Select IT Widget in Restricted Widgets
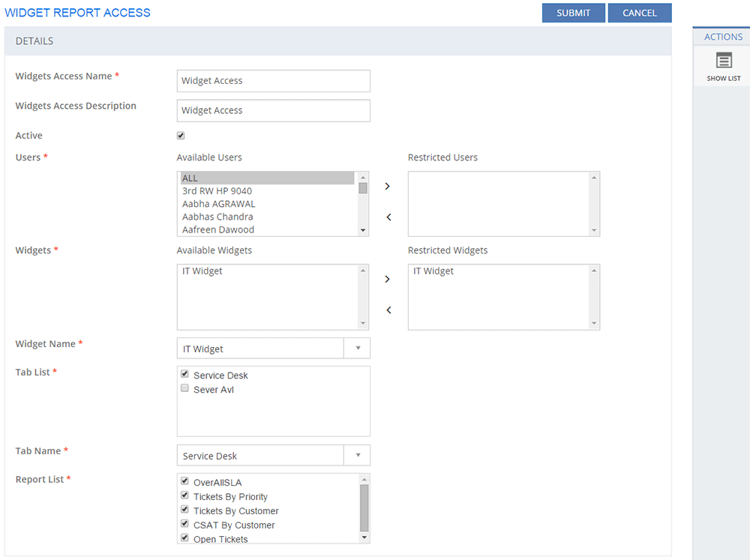The height and width of the screenshot is (560, 750). [x=433, y=271]
